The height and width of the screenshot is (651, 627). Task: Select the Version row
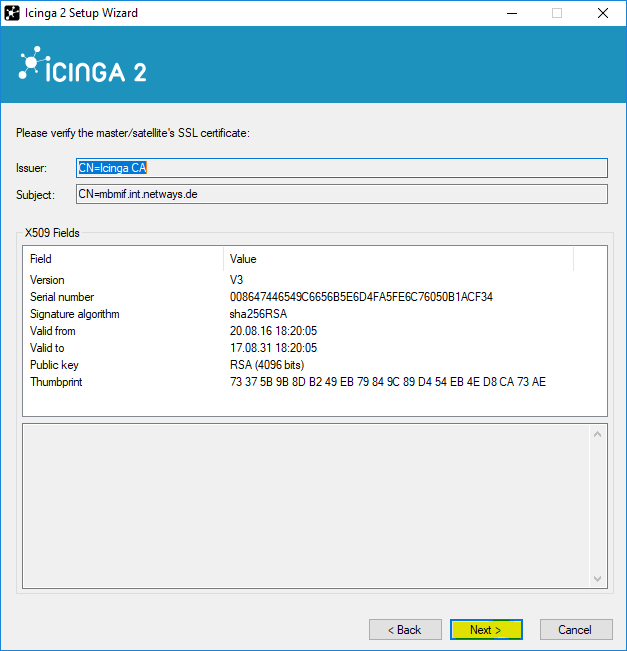pyautogui.click(x=315, y=280)
